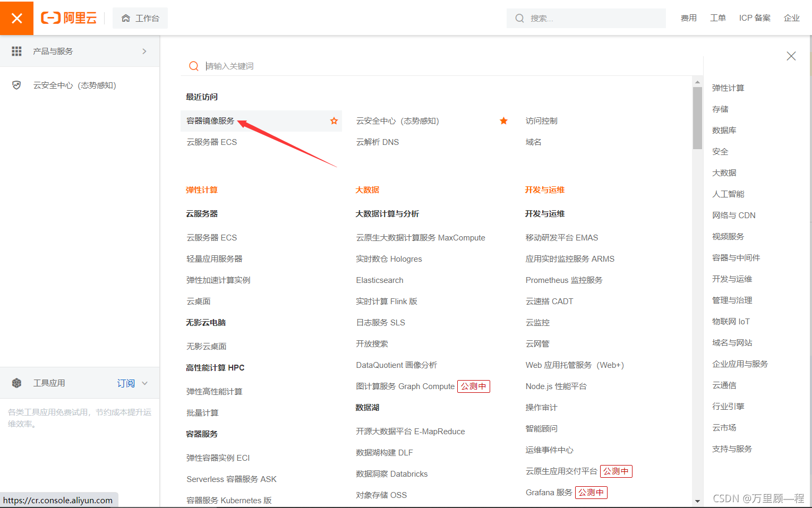Image resolution: width=812 pixels, height=508 pixels.
Task: Click the home icon beside 工作台
Action: pyautogui.click(x=126, y=19)
